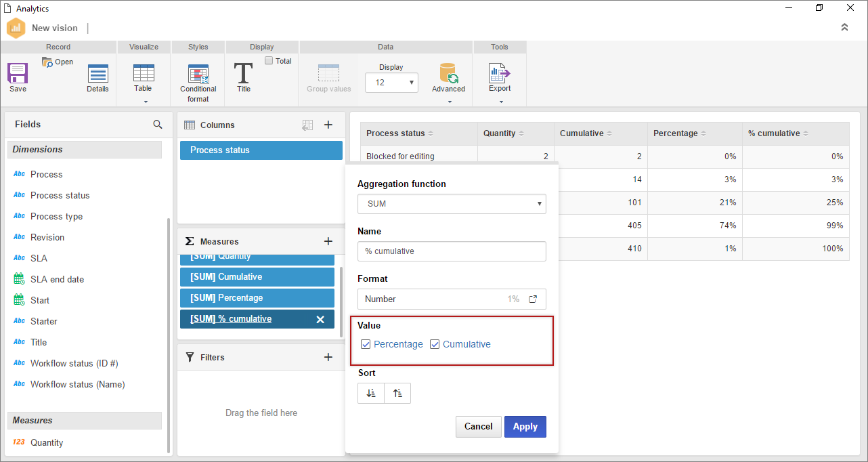Select the SLA end date field

click(58, 279)
